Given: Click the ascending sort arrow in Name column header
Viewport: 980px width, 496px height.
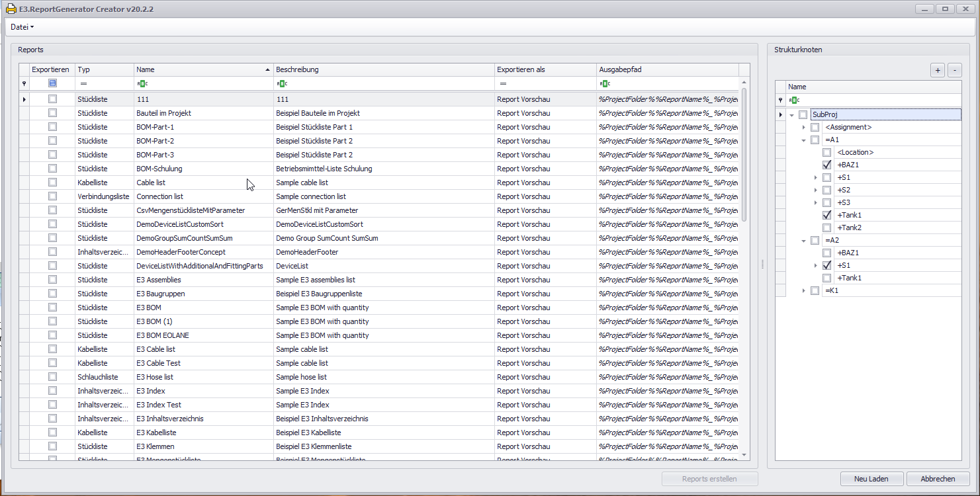Looking at the screenshot, I should tap(267, 69).
